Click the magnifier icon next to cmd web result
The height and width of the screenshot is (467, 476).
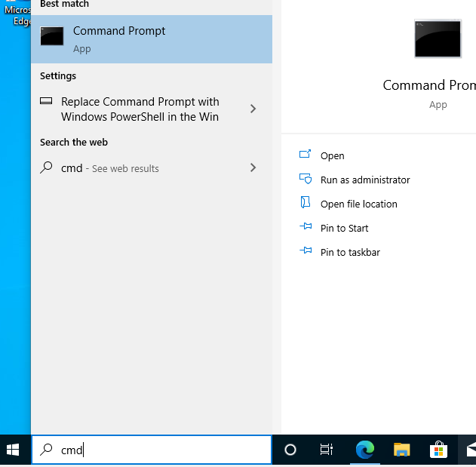(46, 167)
